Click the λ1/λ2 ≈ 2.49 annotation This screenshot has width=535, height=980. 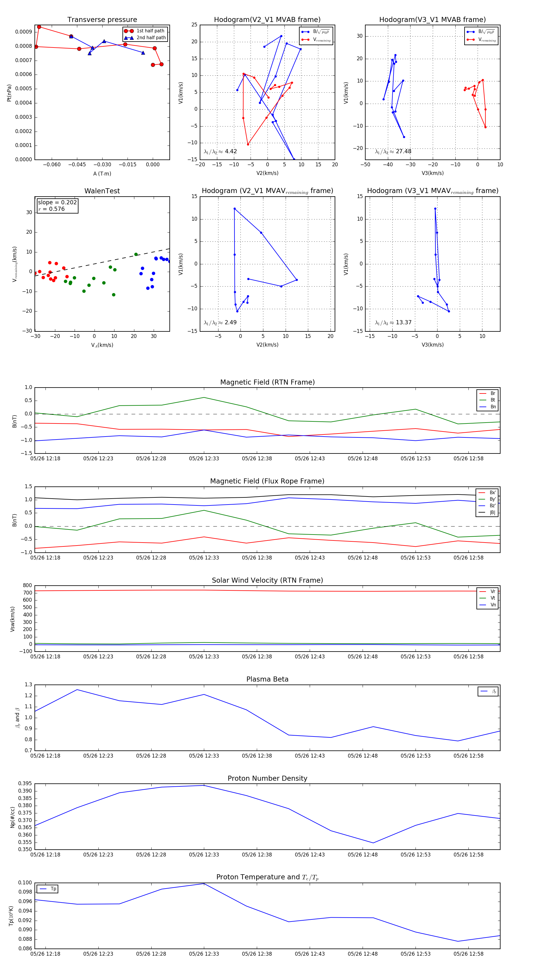click(220, 323)
